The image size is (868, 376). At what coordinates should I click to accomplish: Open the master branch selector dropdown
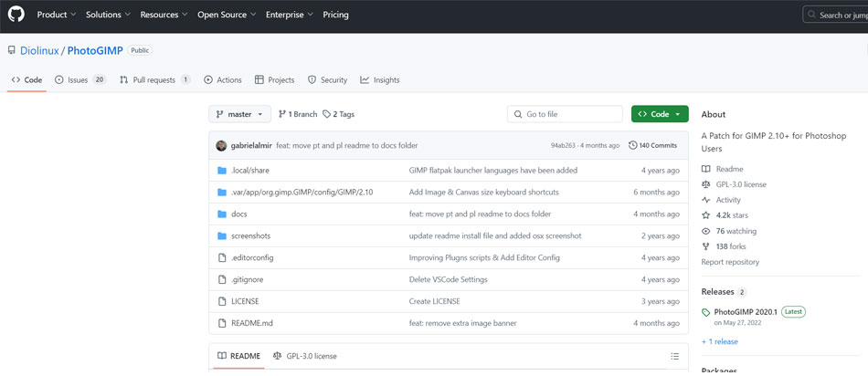[239, 114]
